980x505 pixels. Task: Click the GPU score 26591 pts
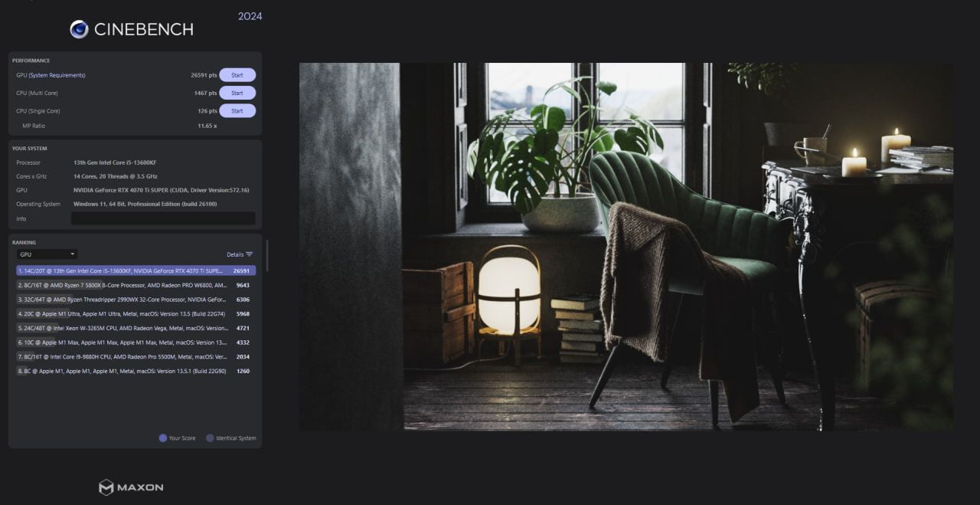[204, 75]
